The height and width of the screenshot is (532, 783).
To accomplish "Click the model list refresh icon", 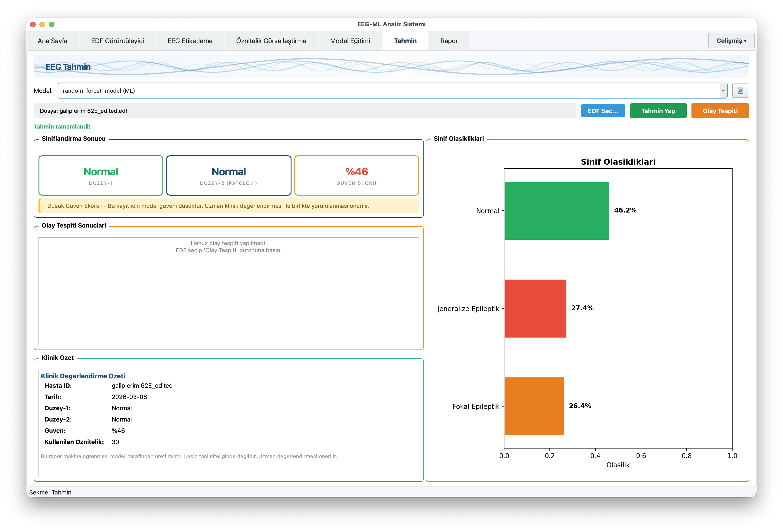I will tap(740, 91).
